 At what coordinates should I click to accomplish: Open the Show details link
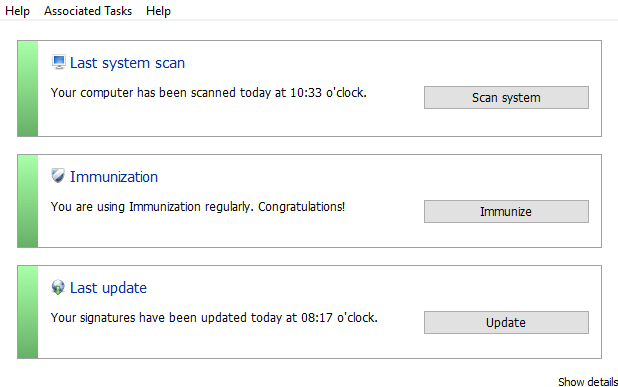588,381
